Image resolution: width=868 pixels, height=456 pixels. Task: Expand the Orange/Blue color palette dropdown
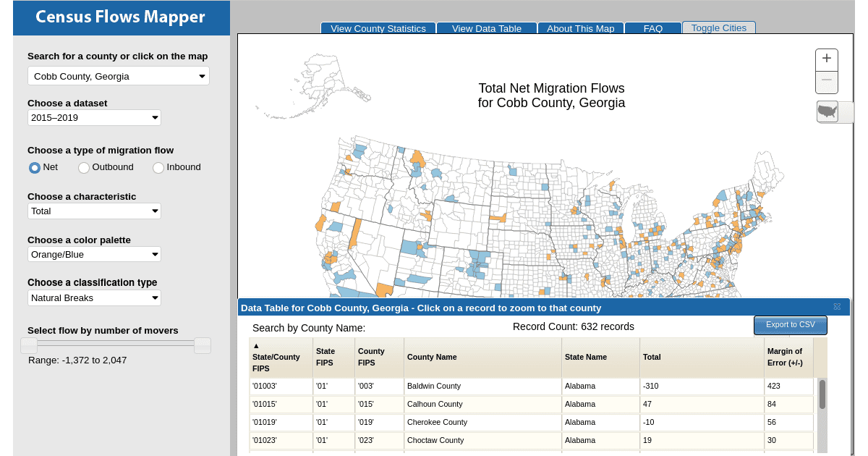94,254
